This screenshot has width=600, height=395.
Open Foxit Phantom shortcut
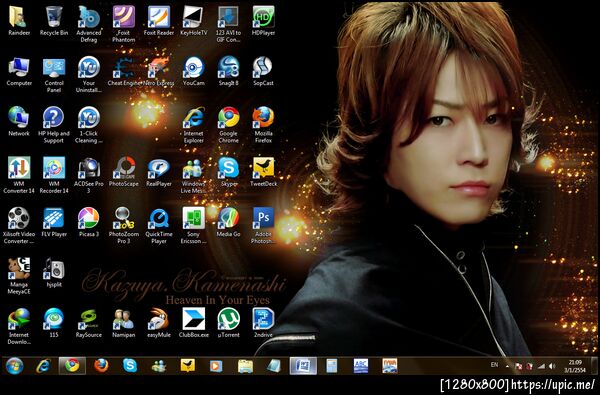pos(124,24)
